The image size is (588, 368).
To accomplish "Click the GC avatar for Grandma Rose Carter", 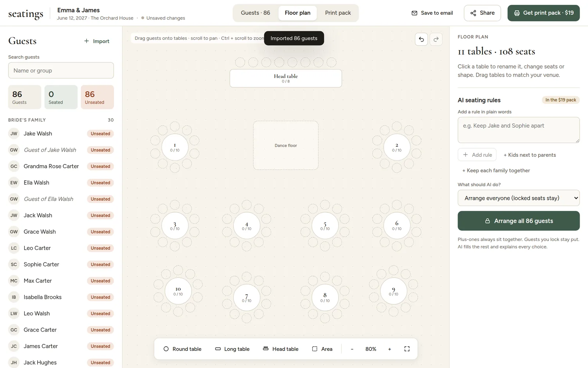I will [x=14, y=166].
